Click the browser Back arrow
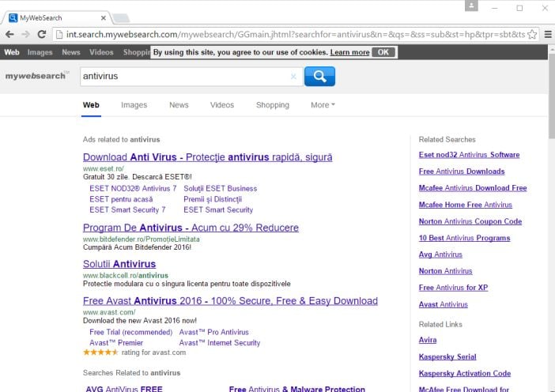Screen dimensions: 555x392 tap(9, 34)
